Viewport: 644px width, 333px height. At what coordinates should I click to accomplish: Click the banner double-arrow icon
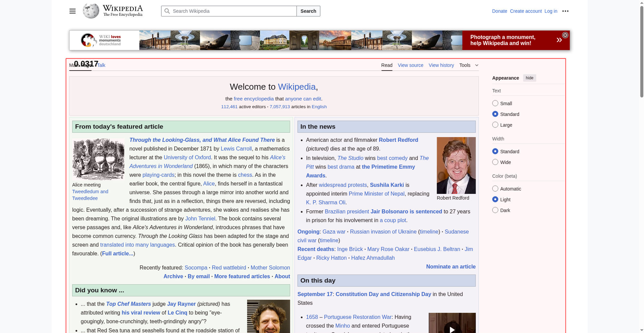coord(559,40)
